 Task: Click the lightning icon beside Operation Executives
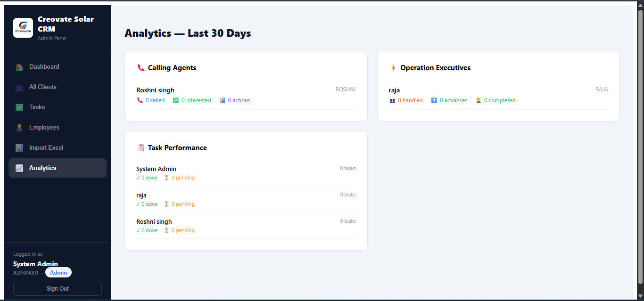pos(393,68)
